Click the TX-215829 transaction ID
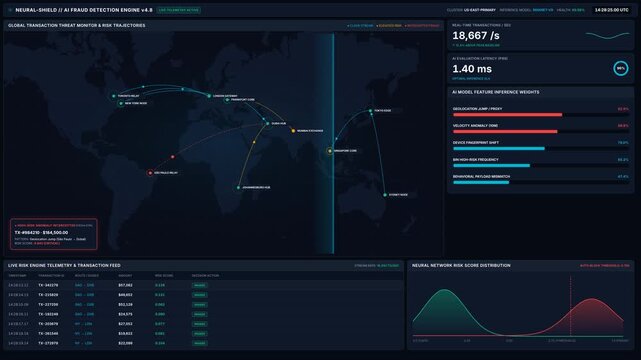Image resolution: width=641 pixels, height=360 pixels. pos(48,295)
